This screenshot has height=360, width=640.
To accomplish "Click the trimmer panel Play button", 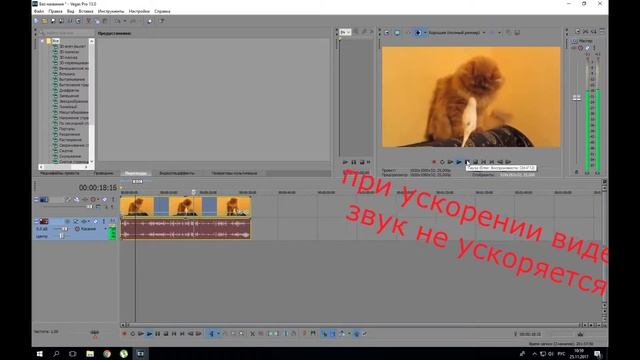I will (345, 162).
